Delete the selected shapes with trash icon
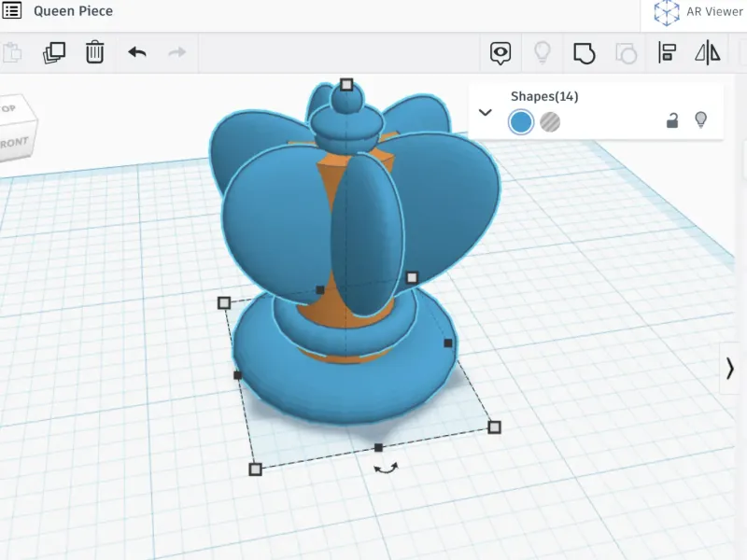747x560 pixels. click(x=95, y=52)
